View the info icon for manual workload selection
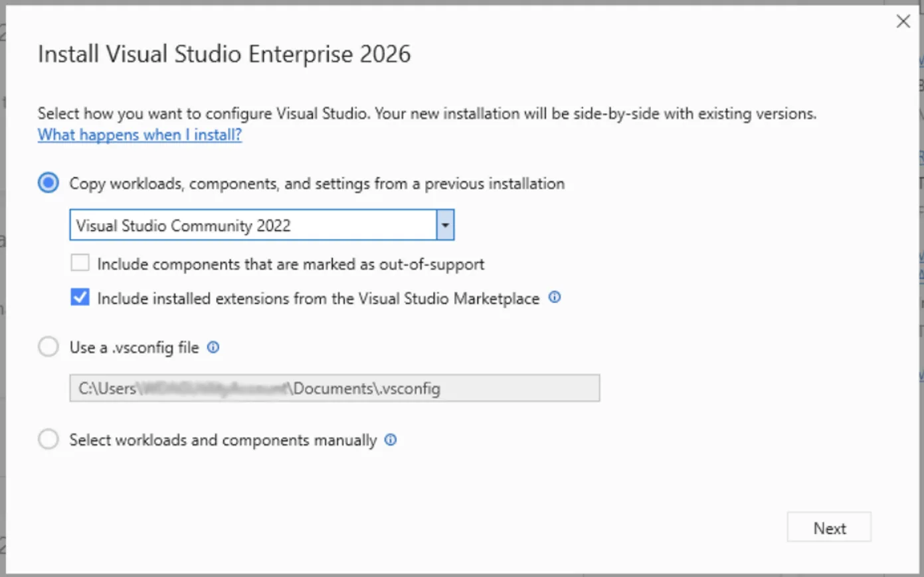924x577 pixels. pyautogui.click(x=391, y=440)
